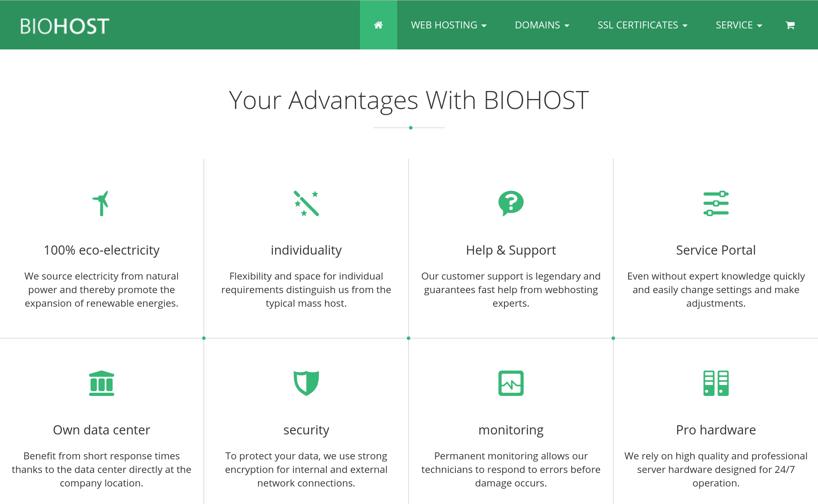This screenshot has height=504, width=818.
Task: Select the 'monitoring' heading
Action: pyautogui.click(x=511, y=430)
